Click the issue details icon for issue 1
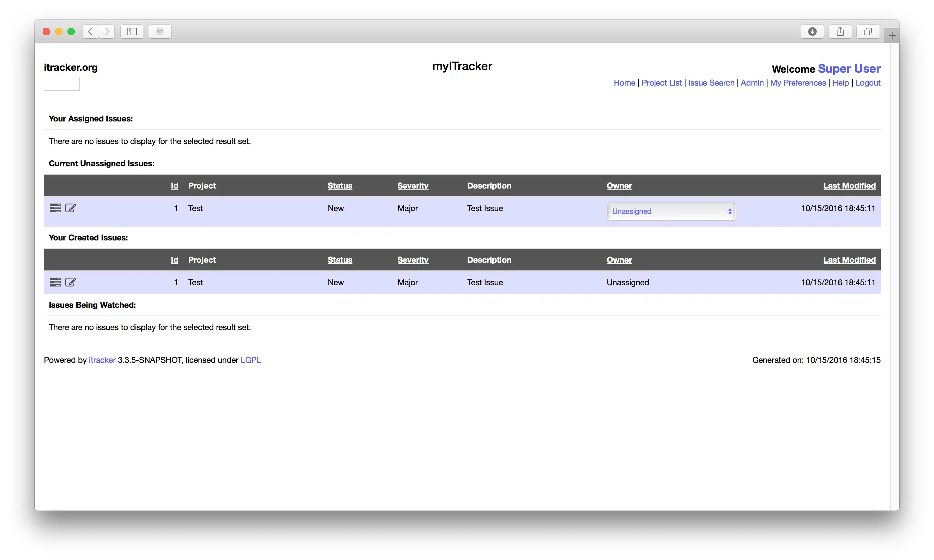 [55, 208]
